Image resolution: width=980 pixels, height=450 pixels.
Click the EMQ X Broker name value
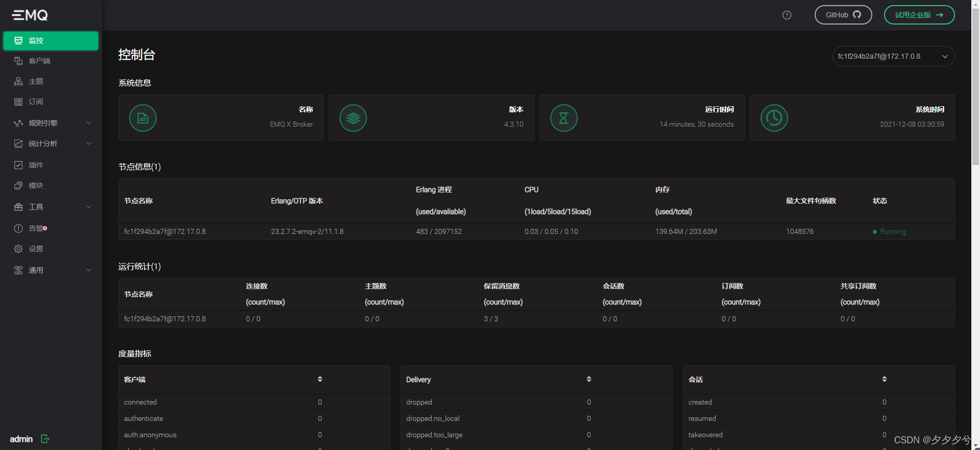pos(291,124)
